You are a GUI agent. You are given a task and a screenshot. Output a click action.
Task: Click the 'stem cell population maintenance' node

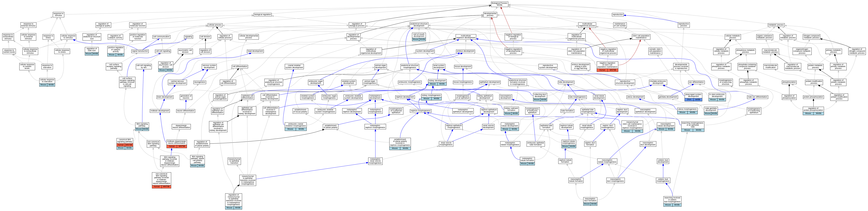641,37
